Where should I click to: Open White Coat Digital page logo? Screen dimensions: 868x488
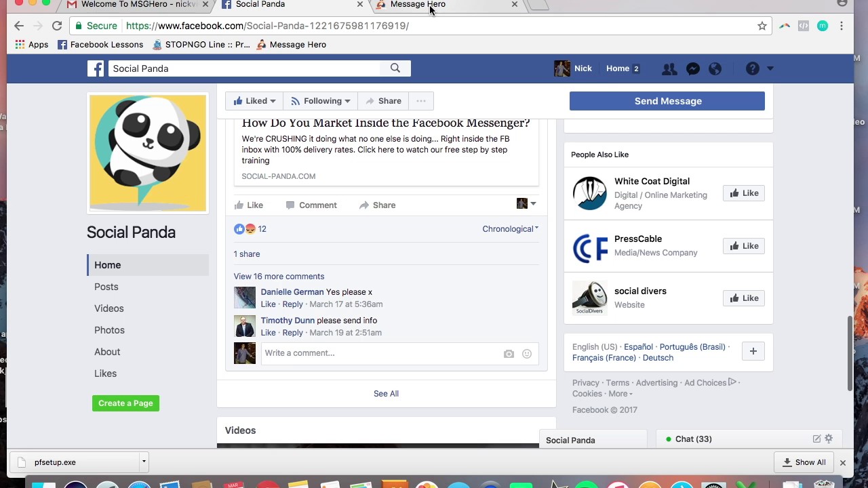point(589,193)
